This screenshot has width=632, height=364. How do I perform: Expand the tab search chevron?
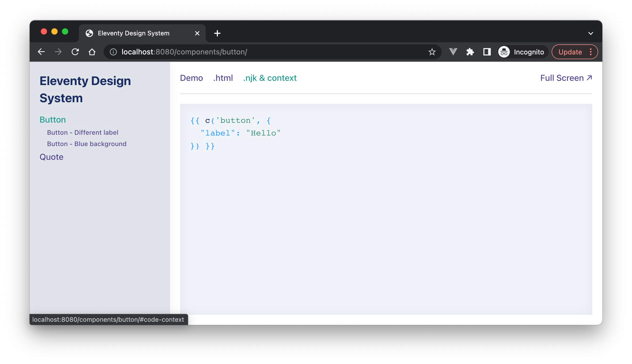click(x=590, y=33)
